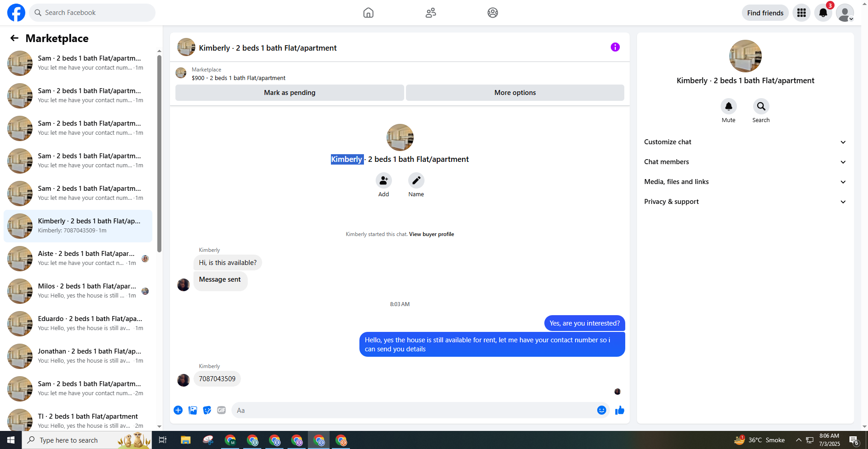Click the 'Yes, are you interested?' message
Viewport: 868px width, 449px height.
(x=585, y=323)
